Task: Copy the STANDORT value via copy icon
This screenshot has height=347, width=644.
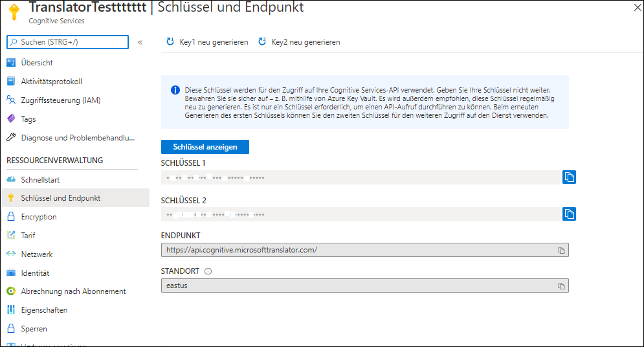Action: [x=561, y=285]
